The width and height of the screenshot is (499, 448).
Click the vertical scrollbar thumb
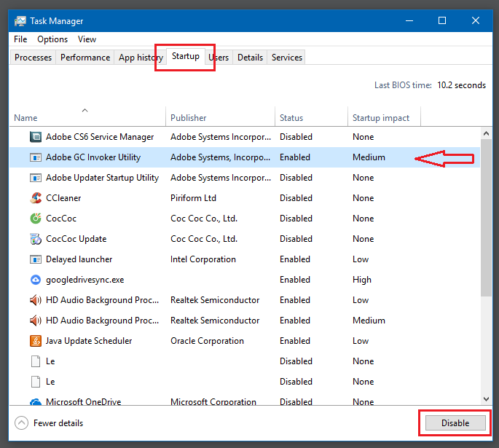[486, 218]
